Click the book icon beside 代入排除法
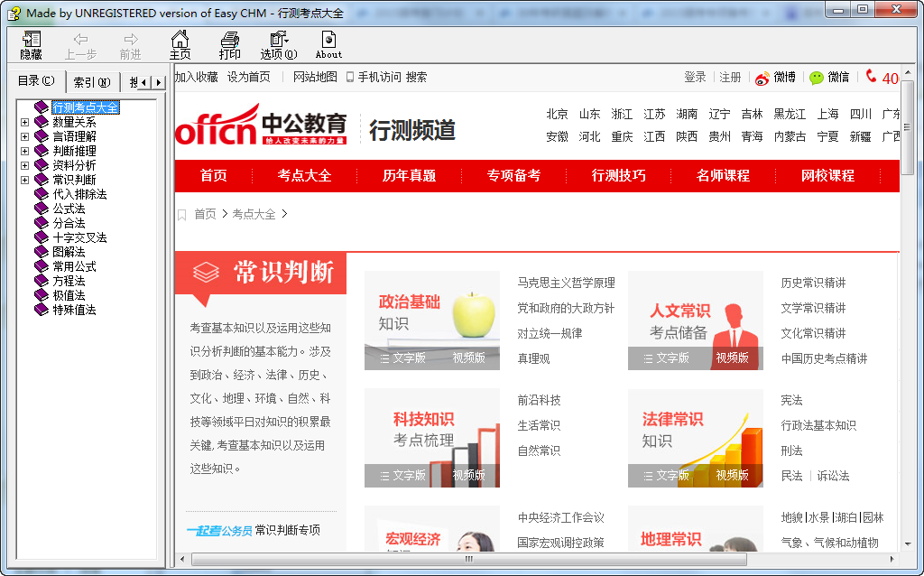924x576 pixels. [42, 194]
